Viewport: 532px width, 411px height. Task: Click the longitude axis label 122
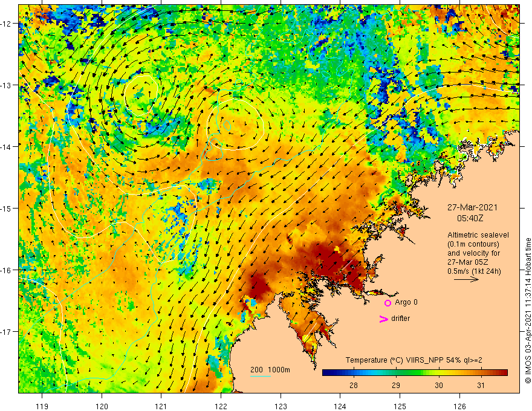pos(221,406)
